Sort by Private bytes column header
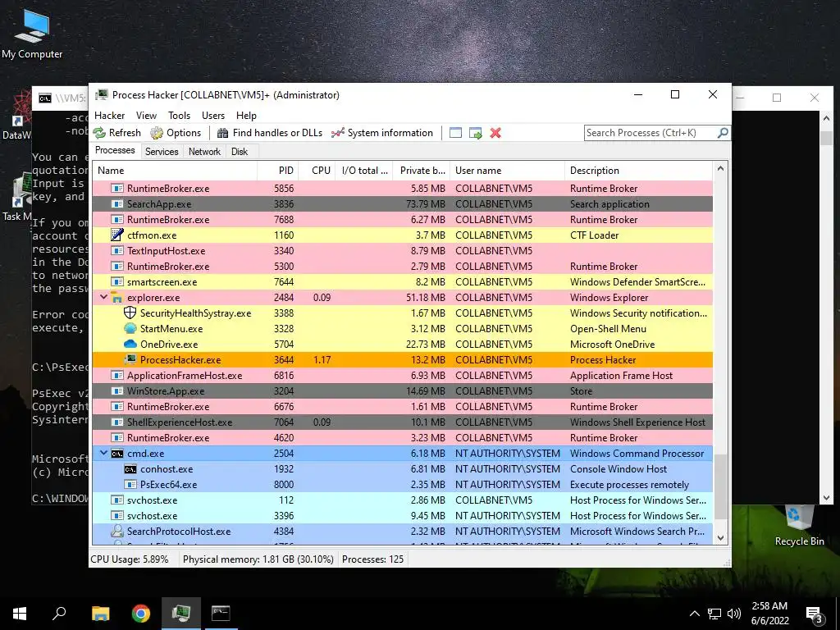Image resolution: width=840 pixels, height=630 pixels. [x=422, y=171]
